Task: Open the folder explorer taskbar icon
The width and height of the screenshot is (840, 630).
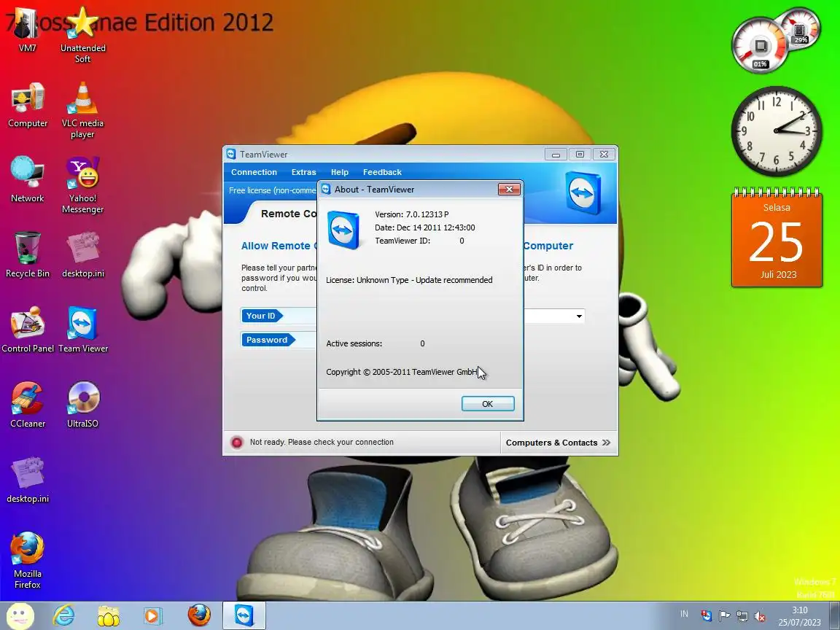Action: click(109, 615)
